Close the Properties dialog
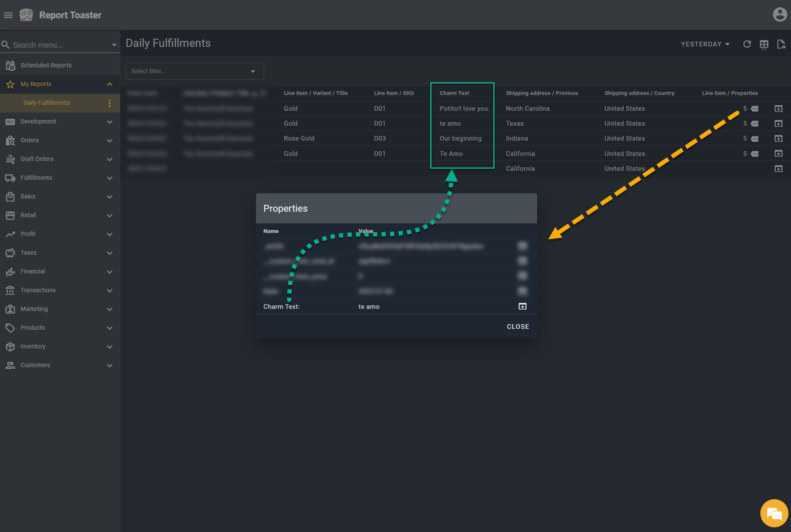 coord(518,327)
